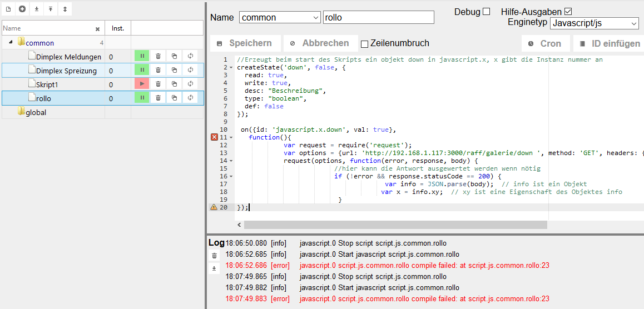
Task: Click the Speichern button
Action: pyautogui.click(x=244, y=43)
